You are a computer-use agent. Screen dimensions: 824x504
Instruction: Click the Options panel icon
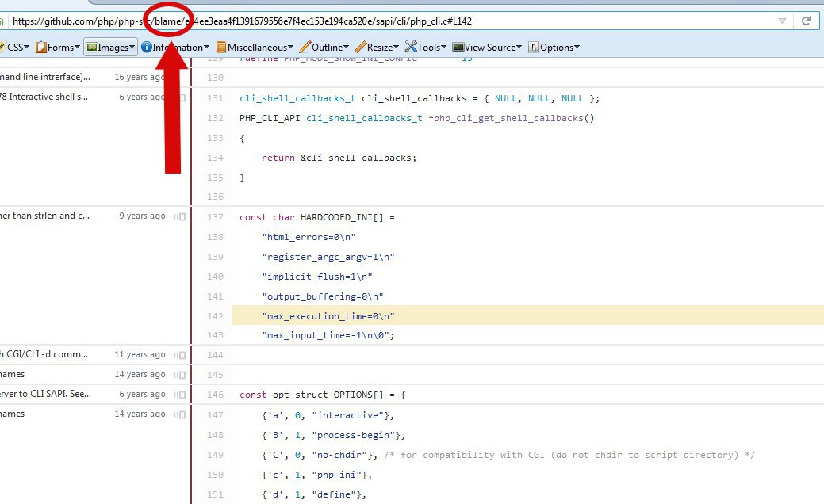pos(534,48)
